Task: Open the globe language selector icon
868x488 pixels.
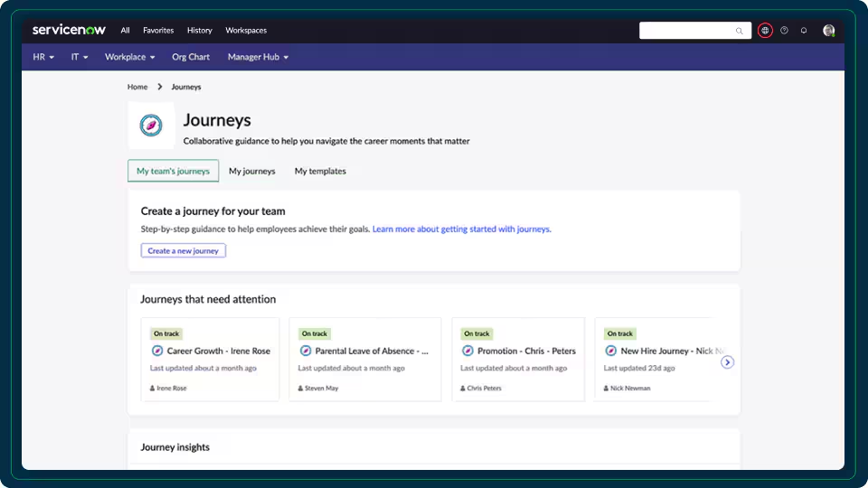Action: pyautogui.click(x=765, y=31)
